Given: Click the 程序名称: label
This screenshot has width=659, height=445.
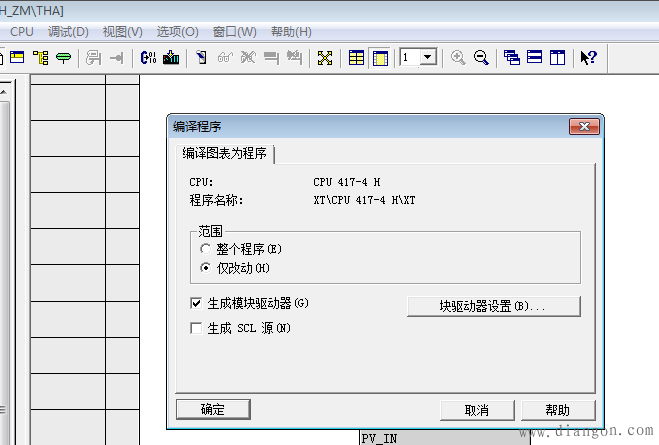Looking at the screenshot, I should coord(216,200).
